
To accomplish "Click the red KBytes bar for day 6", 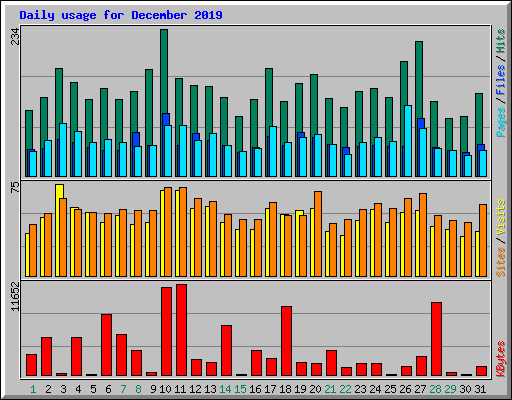I will point(106,345).
